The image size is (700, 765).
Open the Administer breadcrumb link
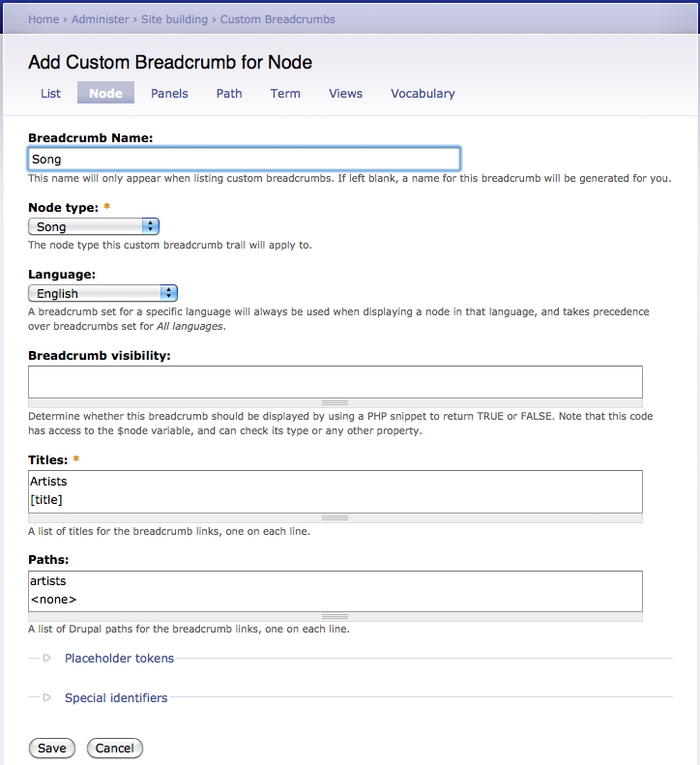tap(101, 18)
